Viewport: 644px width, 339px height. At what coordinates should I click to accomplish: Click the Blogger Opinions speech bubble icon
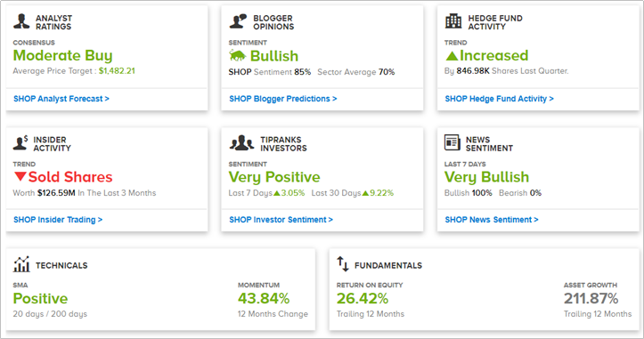(x=238, y=21)
